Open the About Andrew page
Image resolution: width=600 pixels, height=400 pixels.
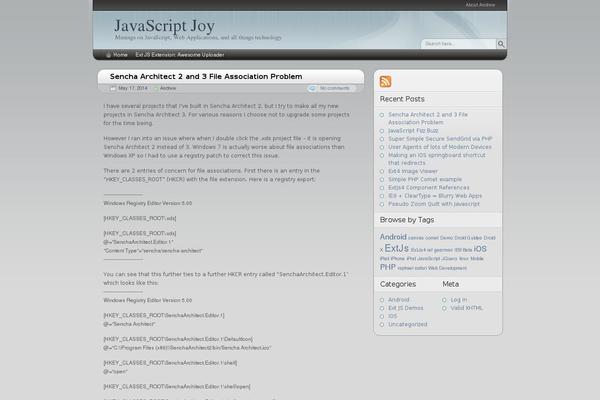coord(480,5)
